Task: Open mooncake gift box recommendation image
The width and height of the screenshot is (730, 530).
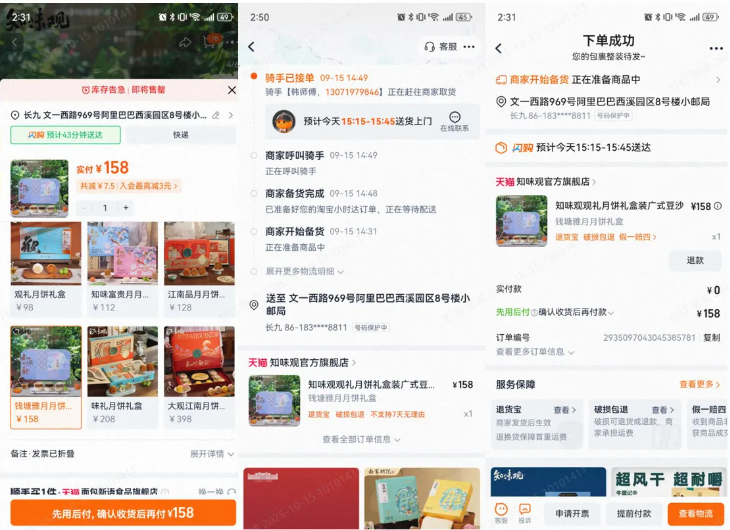Action: 422,498
